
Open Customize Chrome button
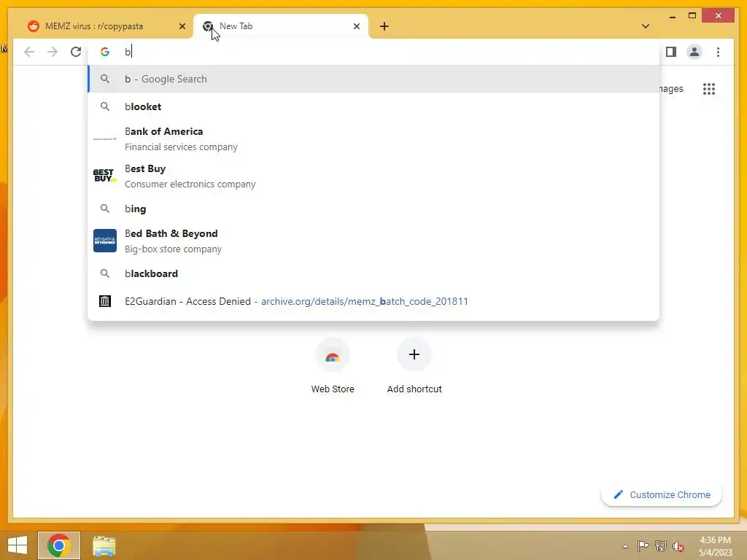pyautogui.click(x=662, y=495)
